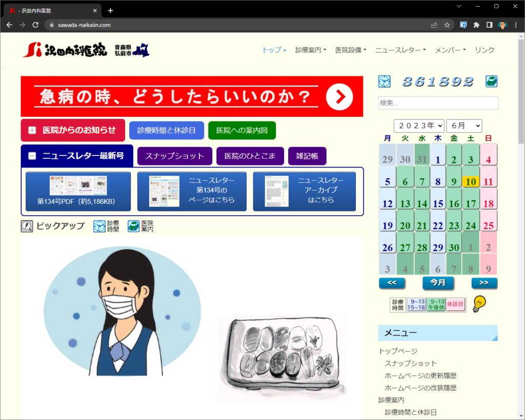Image resolution: width=525 pixels, height=420 pixels.
Task: Open the month dropdown showing 6月
Action: click(x=464, y=125)
